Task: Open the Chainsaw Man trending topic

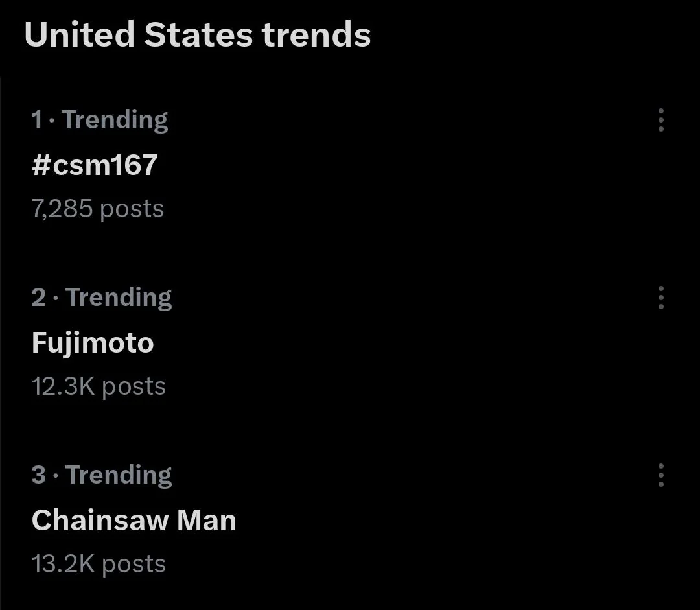Action: click(134, 521)
